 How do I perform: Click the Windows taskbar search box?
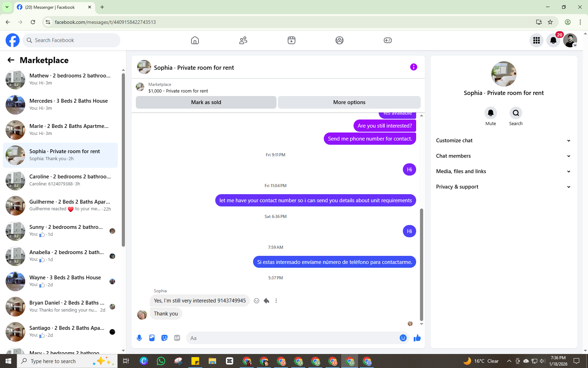67,361
